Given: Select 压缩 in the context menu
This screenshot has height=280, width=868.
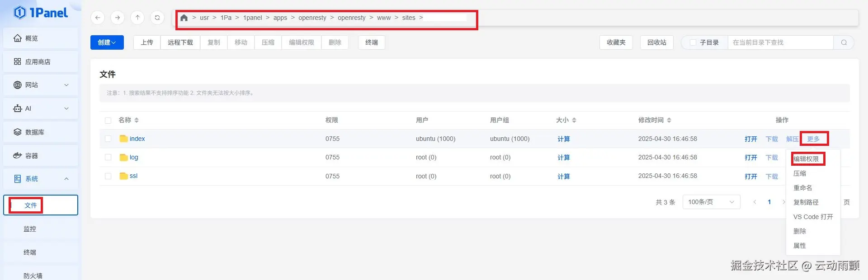Looking at the screenshot, I should 800,173.
